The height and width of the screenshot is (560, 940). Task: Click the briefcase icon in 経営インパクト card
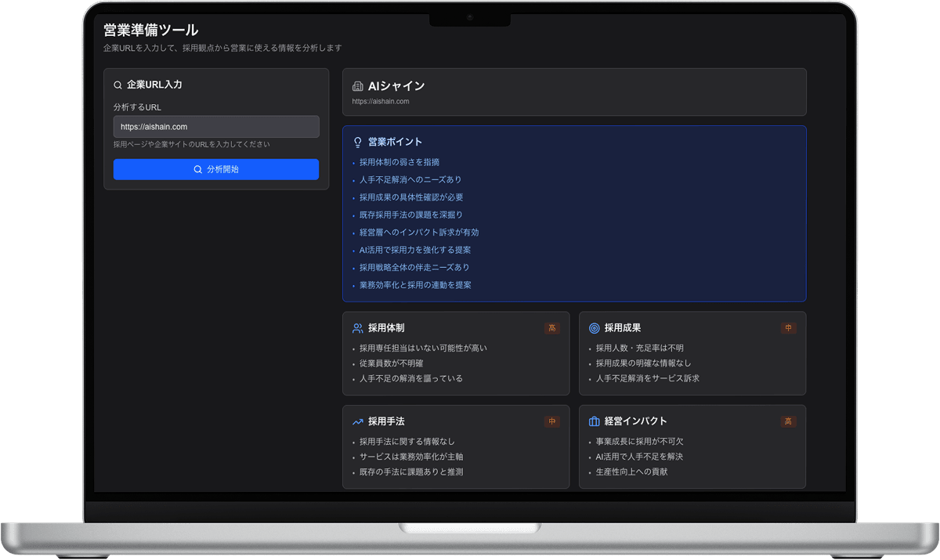point(594,421)
